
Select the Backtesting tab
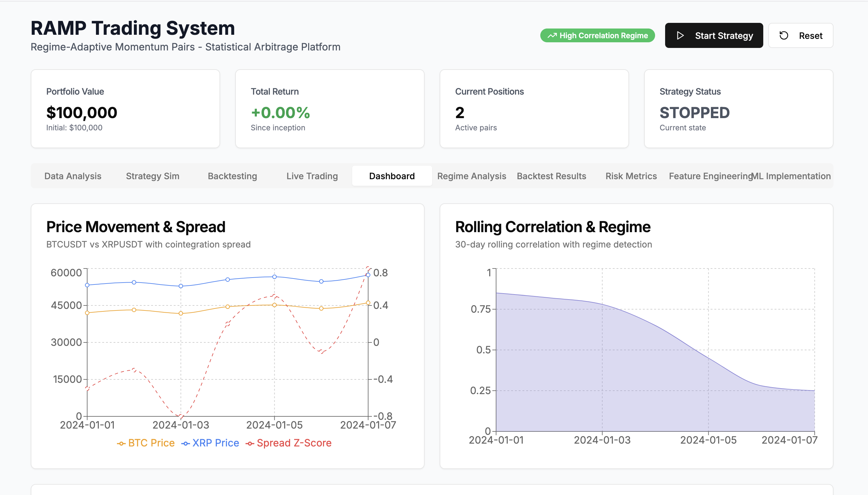tap(232, 176)
